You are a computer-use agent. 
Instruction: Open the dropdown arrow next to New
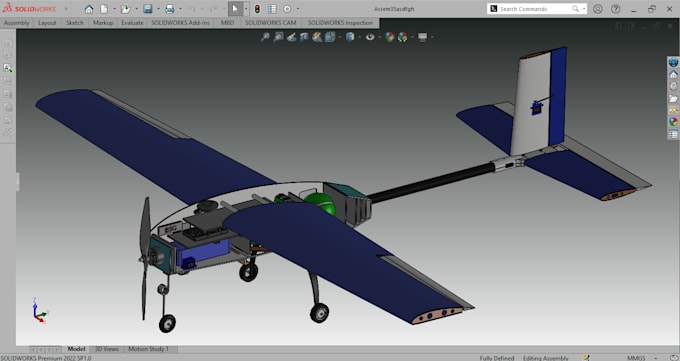[114, 9]
